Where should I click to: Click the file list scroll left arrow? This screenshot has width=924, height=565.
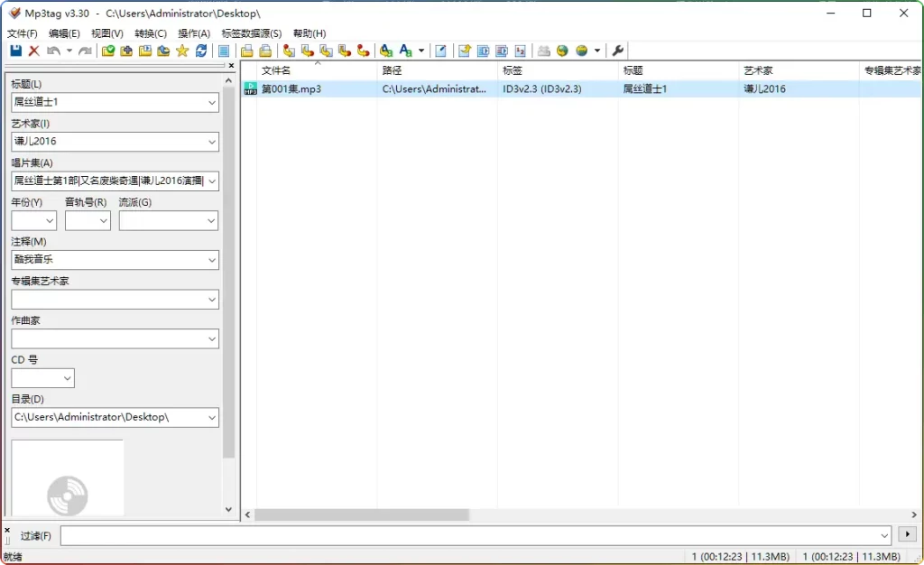click(247, 515)
